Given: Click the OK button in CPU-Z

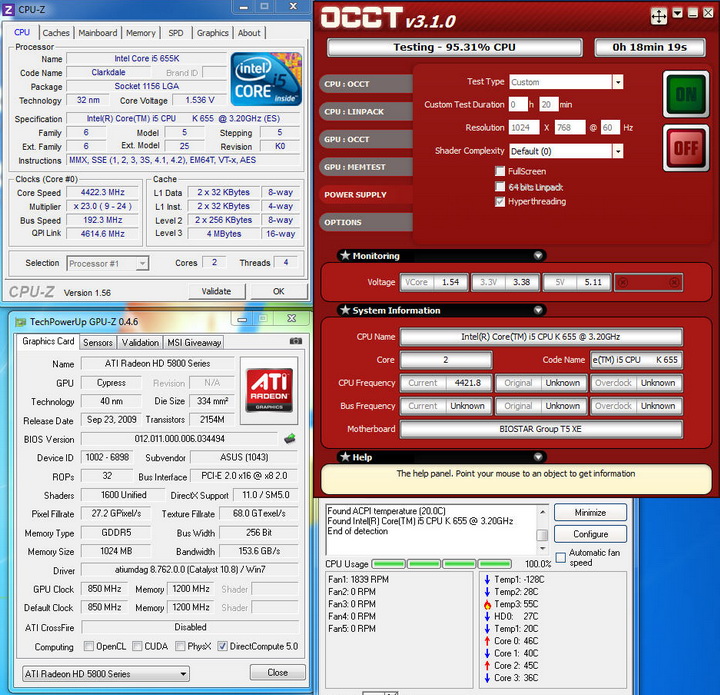Looking at the screenshot, I should pyautogui.click(x=279, y=291).
